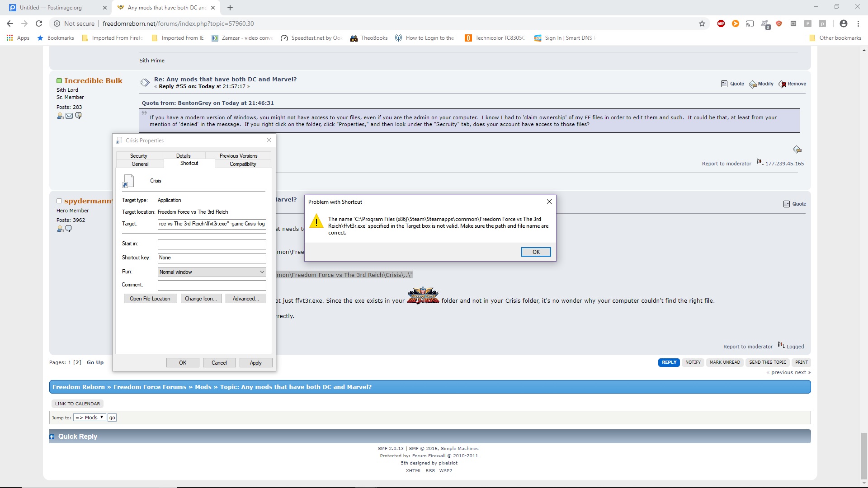This screenshot has height=488, width=868.
Task: Click the Advanced button
Action: 245,299
